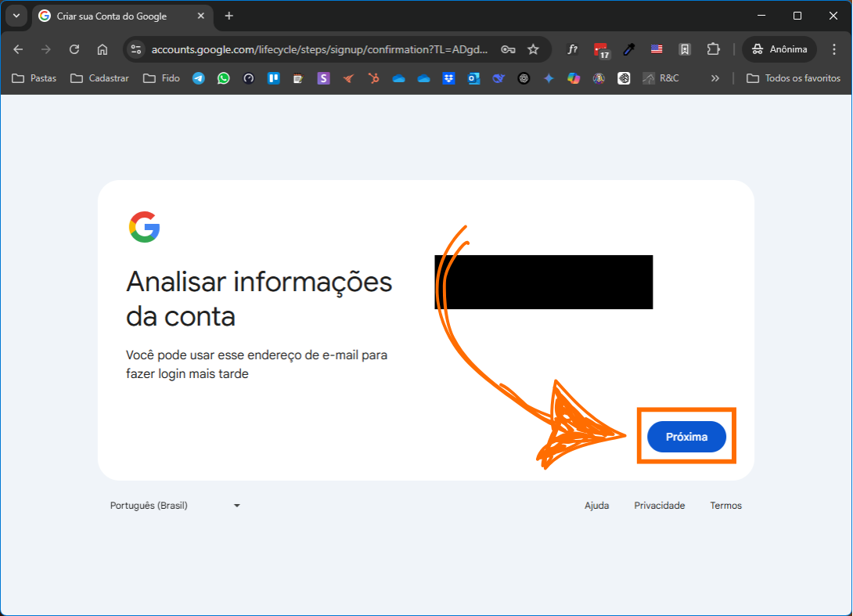Open the WhatsApp bookmark icon
Viewport: 853px width, 616px height.
[x=223, y=78]
